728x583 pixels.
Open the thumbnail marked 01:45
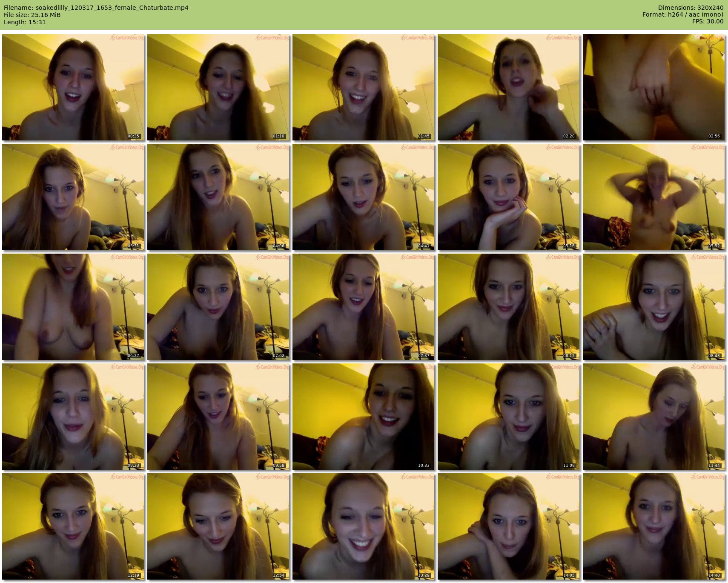(364, 87)
